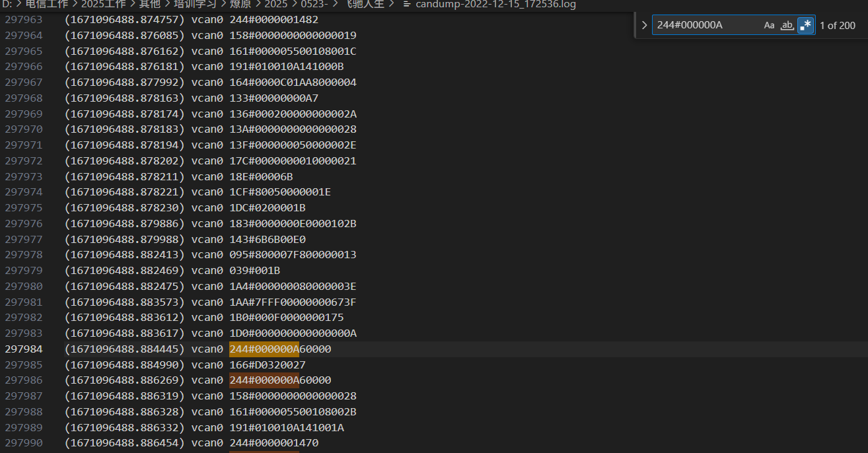Click the '1 of 200' match counter
The height and width of the screenshot is (453, 868).
pos(837,26)
